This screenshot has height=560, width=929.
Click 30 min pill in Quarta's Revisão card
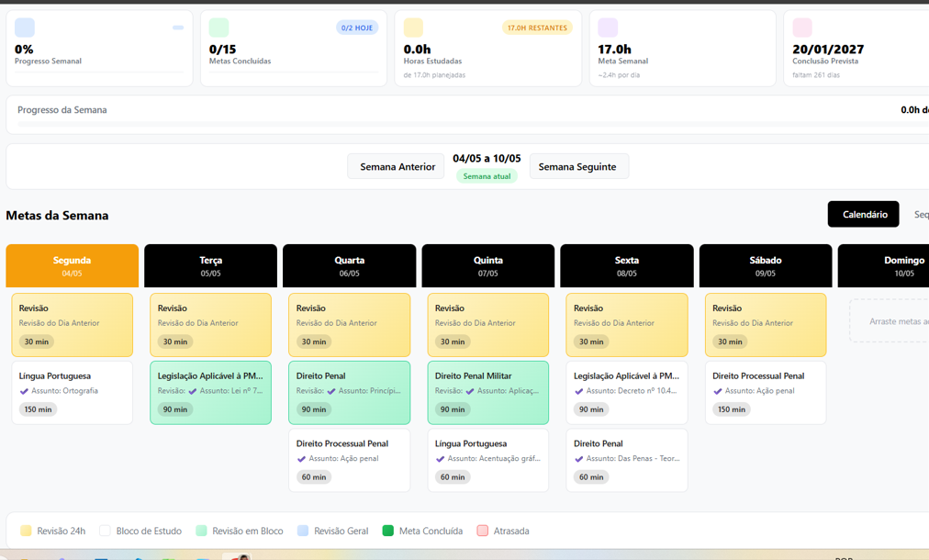tap(314, 342)
